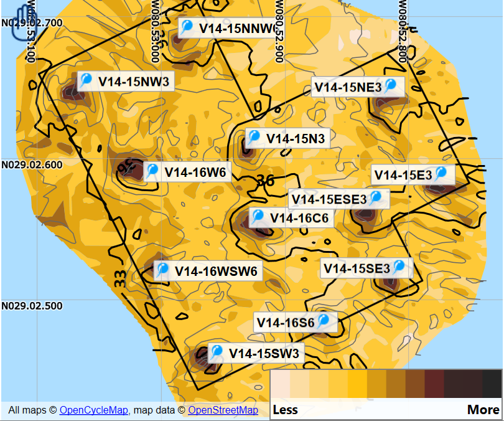This screenshot has width=504, height=421.
Task: Open the V14-16C6 waypoint label
Action: pos(302,219)
